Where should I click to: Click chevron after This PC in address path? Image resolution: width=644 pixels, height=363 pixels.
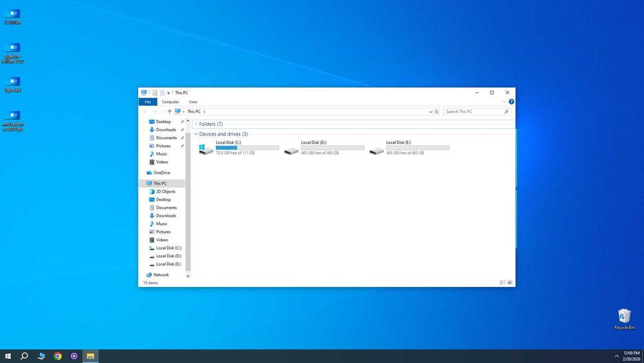click(204, 112)
